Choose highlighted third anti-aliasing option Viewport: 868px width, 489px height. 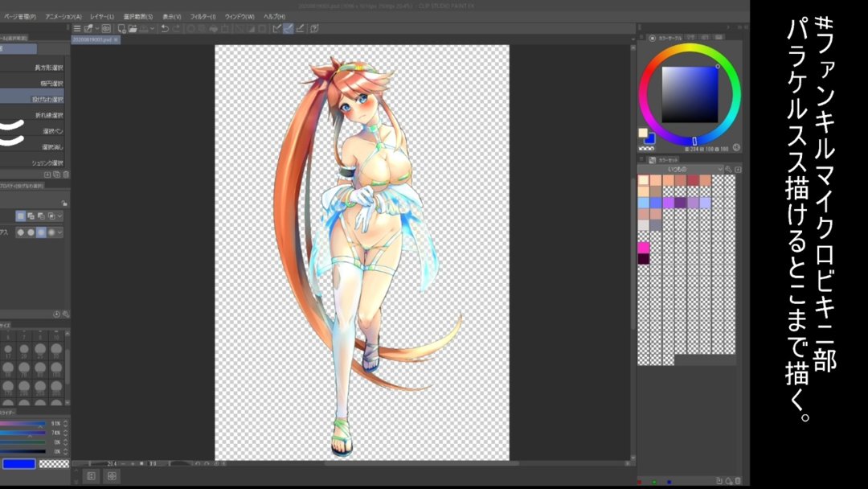(x=41, y=232)
